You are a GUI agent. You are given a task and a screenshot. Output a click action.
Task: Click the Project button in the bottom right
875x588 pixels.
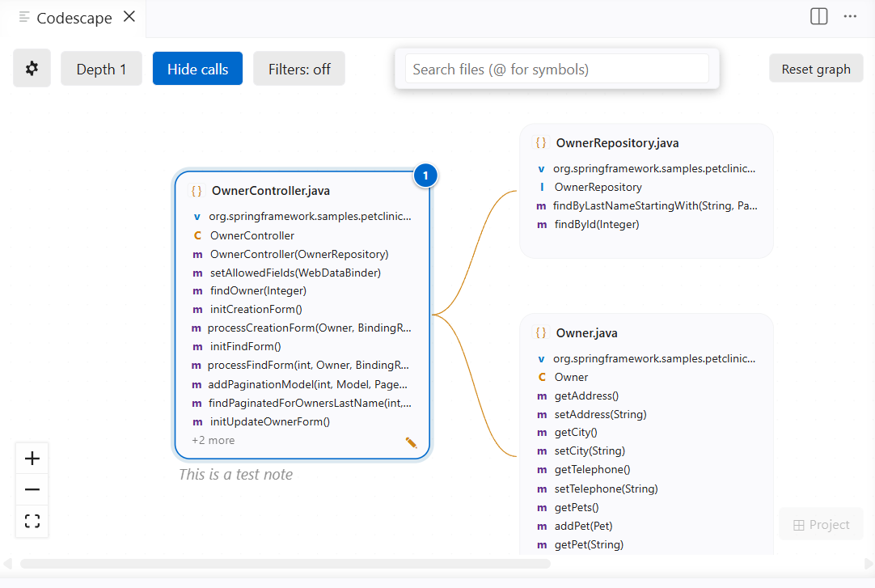pos(821,524)
